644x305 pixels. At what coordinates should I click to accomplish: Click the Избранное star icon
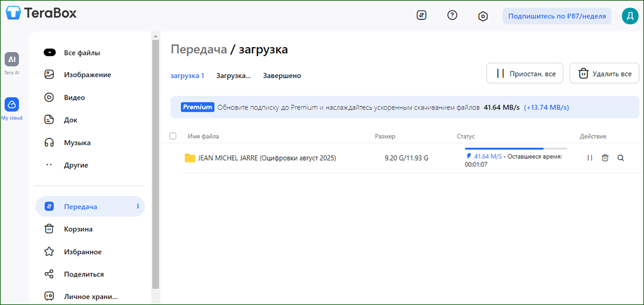point(49,251)
